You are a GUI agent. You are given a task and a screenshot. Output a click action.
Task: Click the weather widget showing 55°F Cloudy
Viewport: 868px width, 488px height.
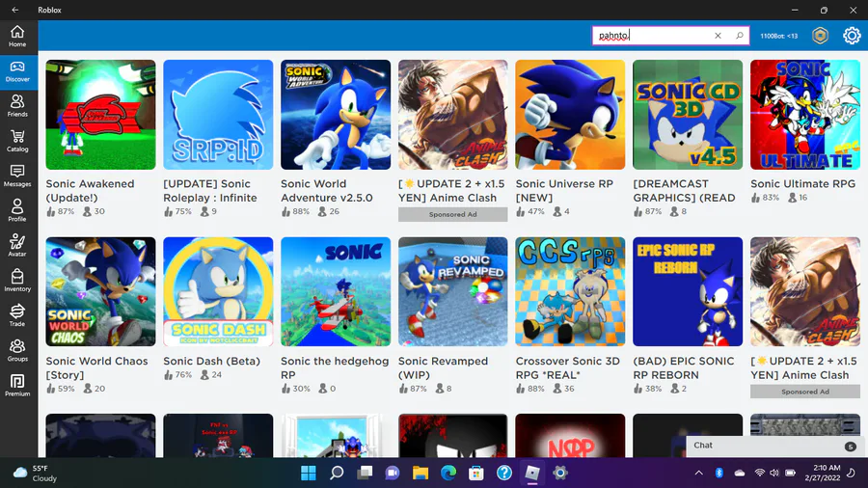click(36, 474)
